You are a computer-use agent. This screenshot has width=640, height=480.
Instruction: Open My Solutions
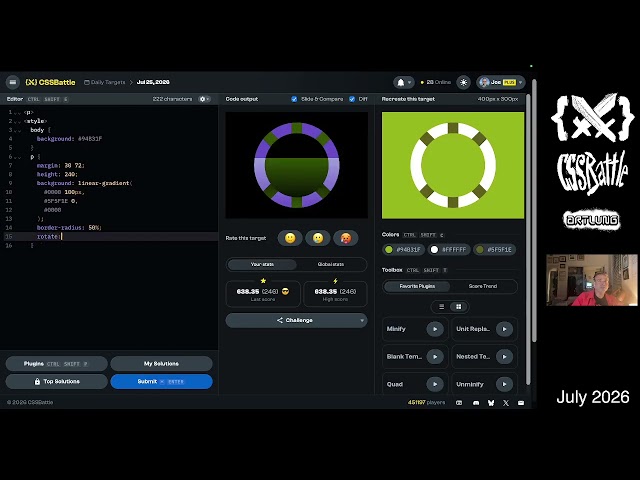point(161,364)
